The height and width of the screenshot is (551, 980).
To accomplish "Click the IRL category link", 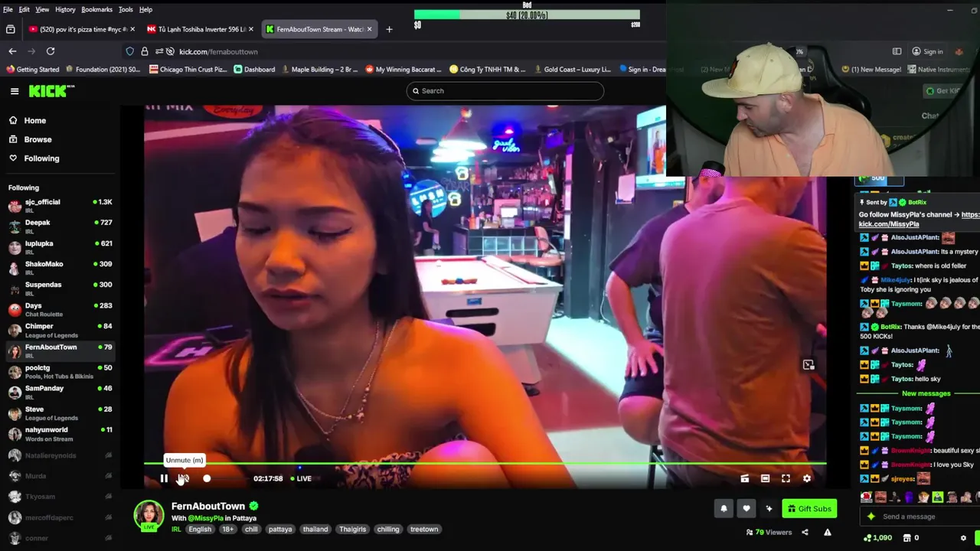I will click(176, 530).
